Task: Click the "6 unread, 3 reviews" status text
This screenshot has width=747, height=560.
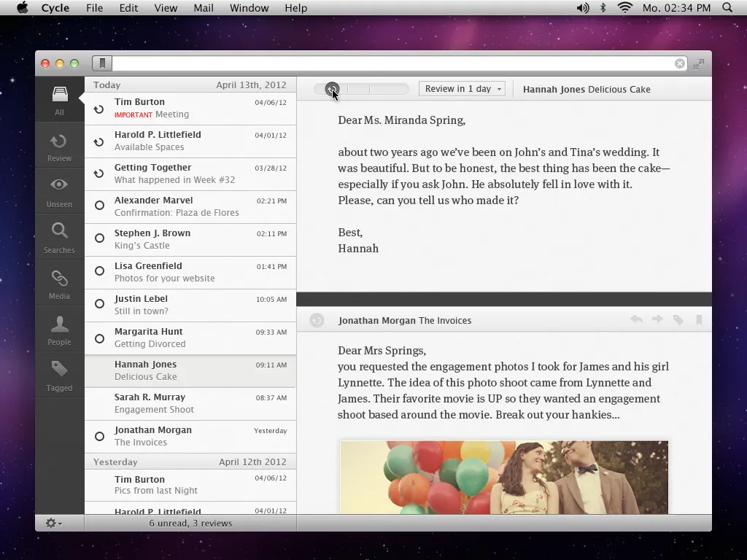Action: (190, 524)
